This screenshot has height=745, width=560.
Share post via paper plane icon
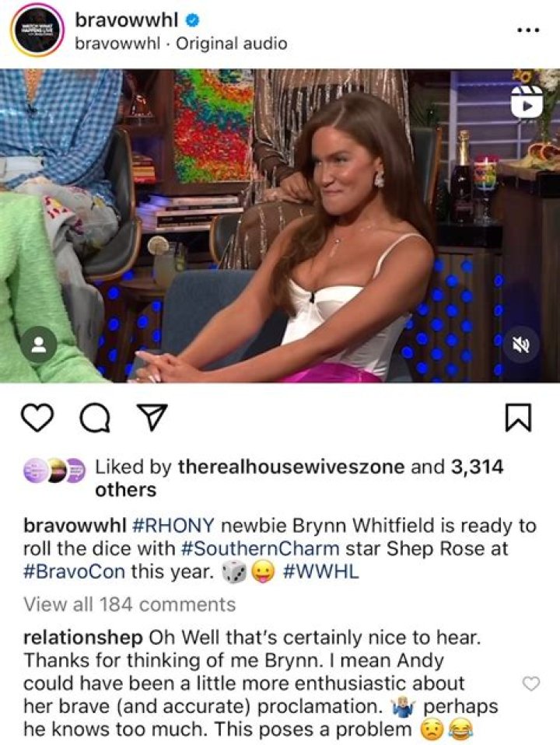click(151, 417)
